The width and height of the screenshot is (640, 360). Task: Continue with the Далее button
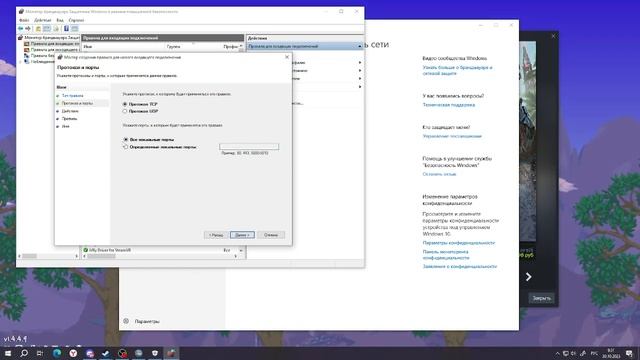click(x=242, y=235)
